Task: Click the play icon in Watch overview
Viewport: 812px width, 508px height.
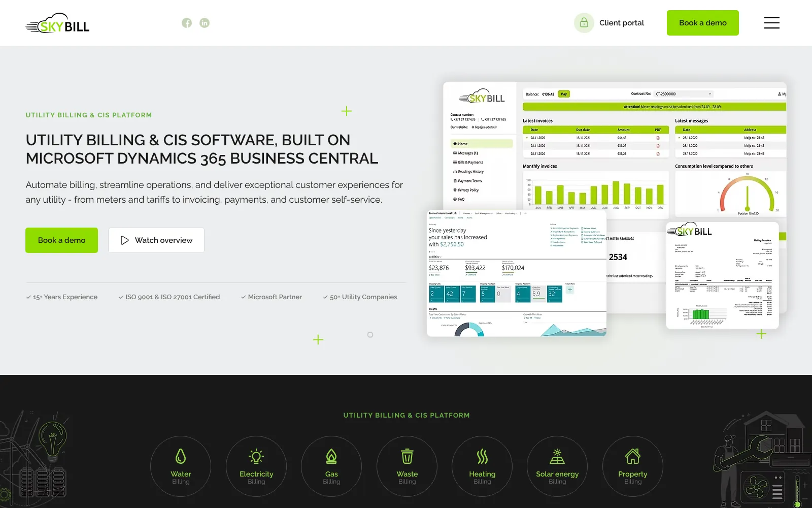Action: [125, 240]
